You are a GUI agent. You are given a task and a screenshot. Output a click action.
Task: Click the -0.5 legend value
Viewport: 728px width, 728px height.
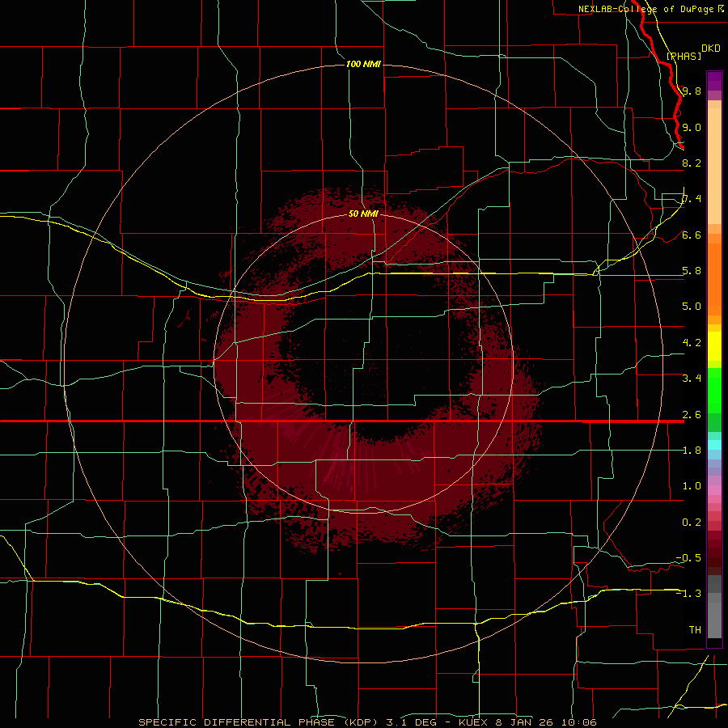coord(688,558)
